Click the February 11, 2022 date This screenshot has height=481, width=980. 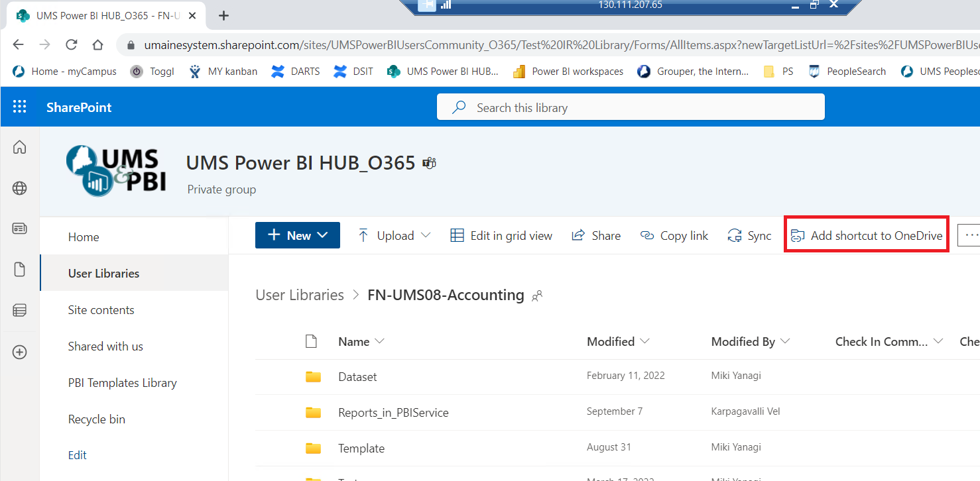(626, 376)
